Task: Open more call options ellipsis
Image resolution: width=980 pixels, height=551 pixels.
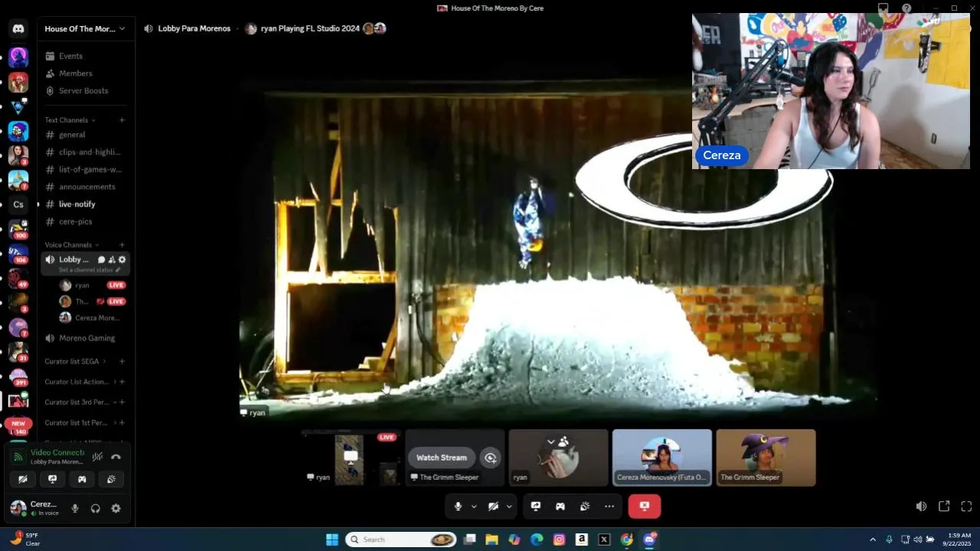Action: [609, 507]
